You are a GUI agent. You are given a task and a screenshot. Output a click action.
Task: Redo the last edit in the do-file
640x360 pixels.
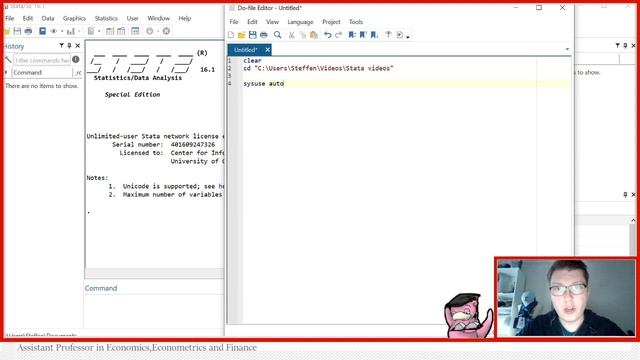click(338, 35)
